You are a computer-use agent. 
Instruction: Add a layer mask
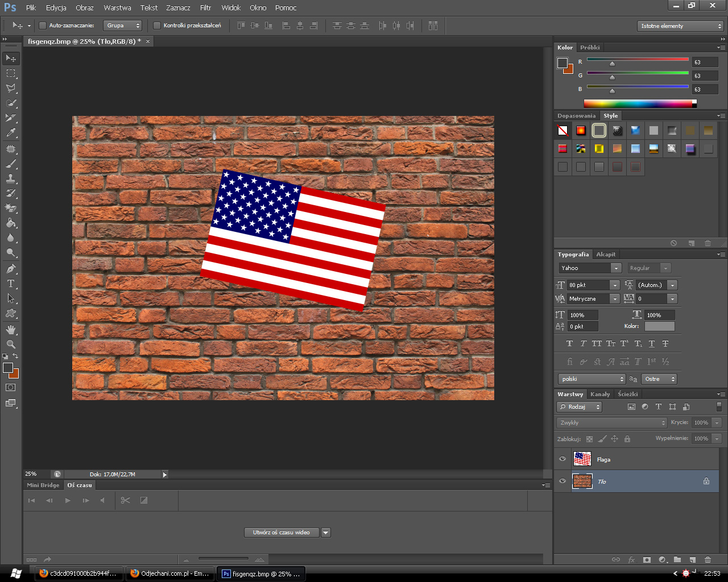647,560
